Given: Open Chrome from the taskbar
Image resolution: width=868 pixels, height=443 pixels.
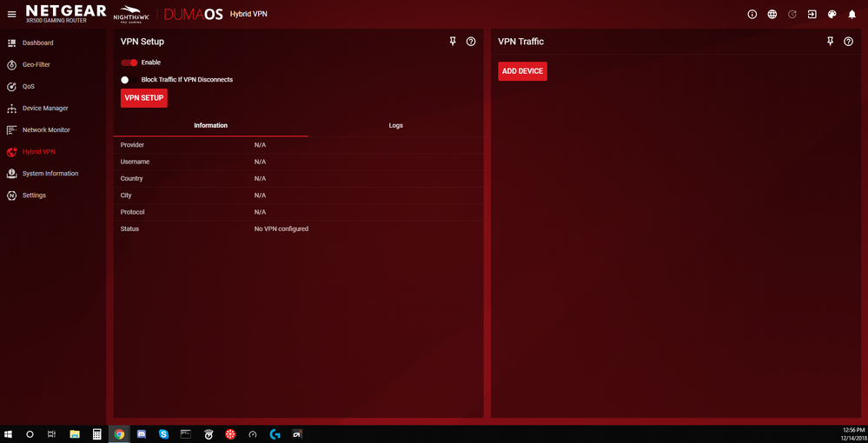Looking at the screenshot, I should coord(119,434).
